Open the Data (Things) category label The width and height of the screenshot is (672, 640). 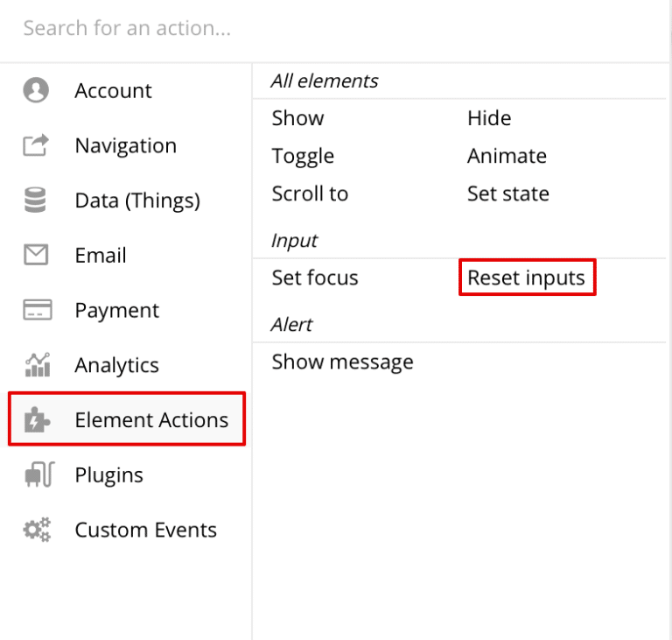pos(137,200)
